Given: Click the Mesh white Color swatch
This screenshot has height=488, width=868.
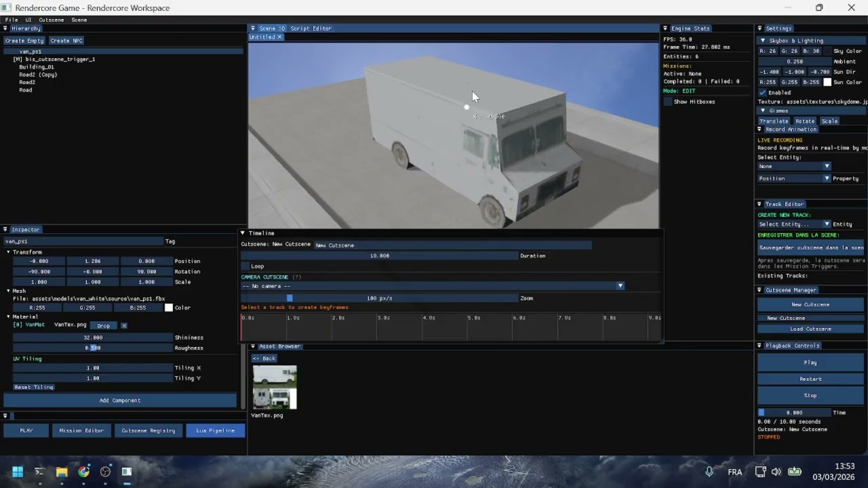Looking at the screenshot, I should pyautogui.click(x=169, y=308).
